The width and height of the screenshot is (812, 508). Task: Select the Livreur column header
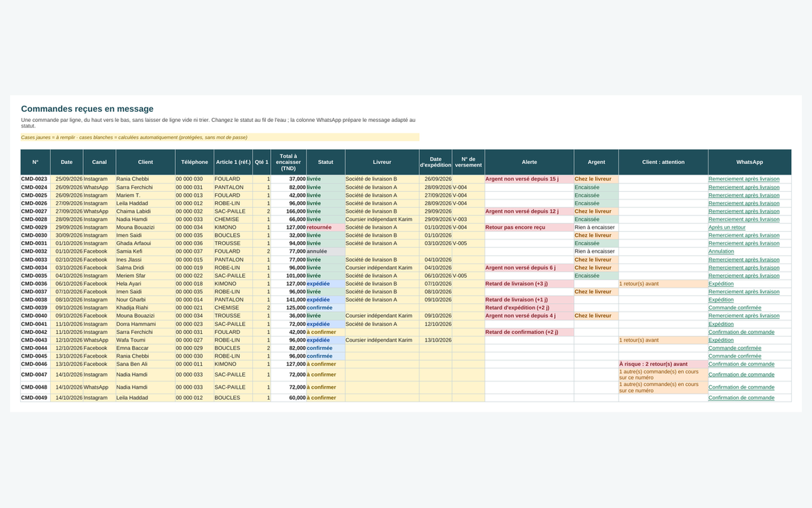click(x=382, y=162)
